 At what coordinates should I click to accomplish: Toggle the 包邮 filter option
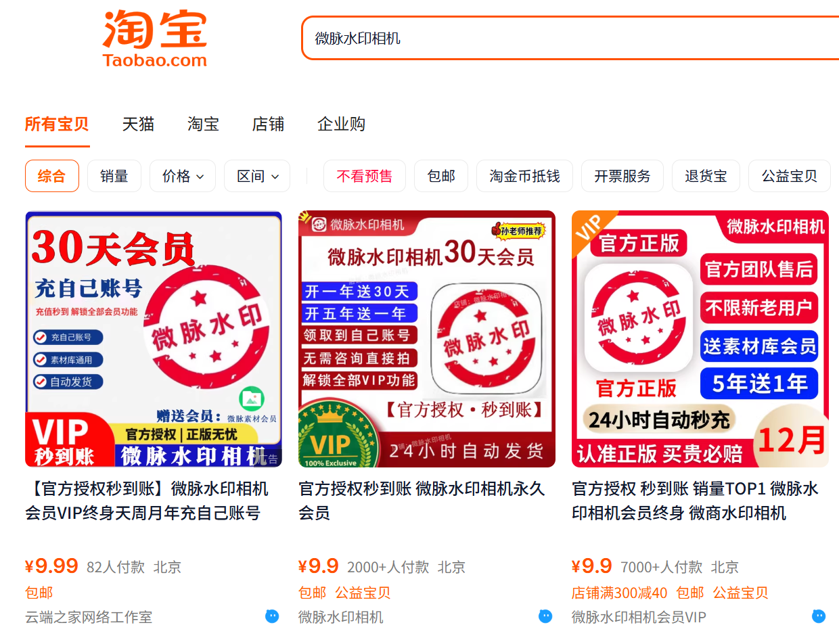[x=441, y=176]
